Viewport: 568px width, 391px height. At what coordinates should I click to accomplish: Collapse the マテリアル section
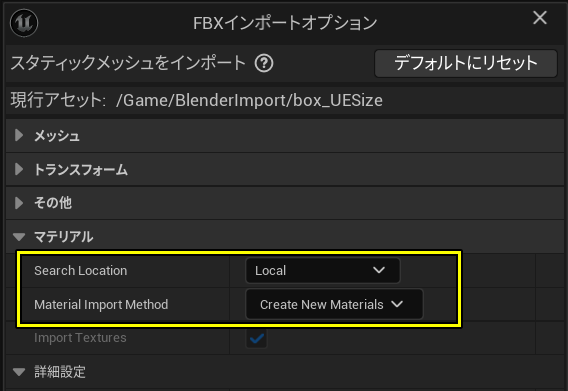click(19, 237)
